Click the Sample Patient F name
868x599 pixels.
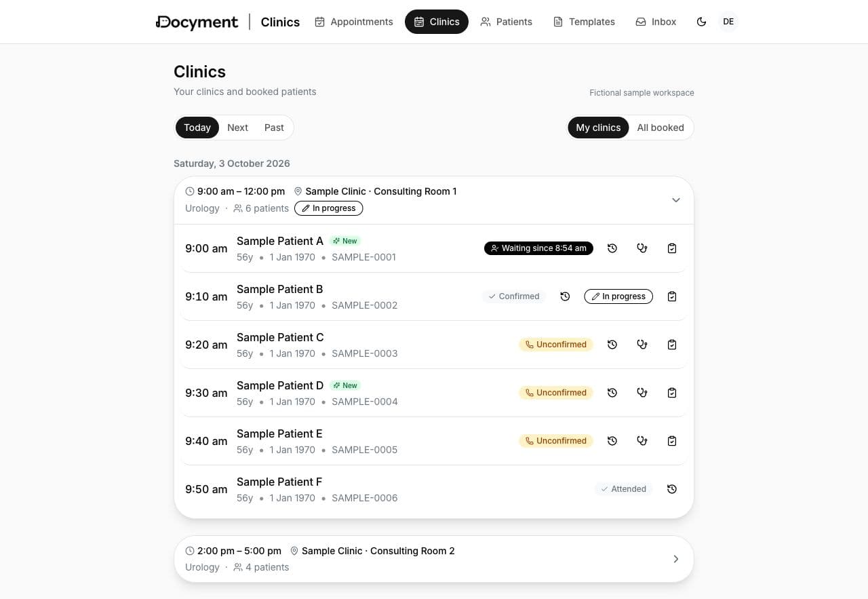pyautogui.click(x=279, y=482)
